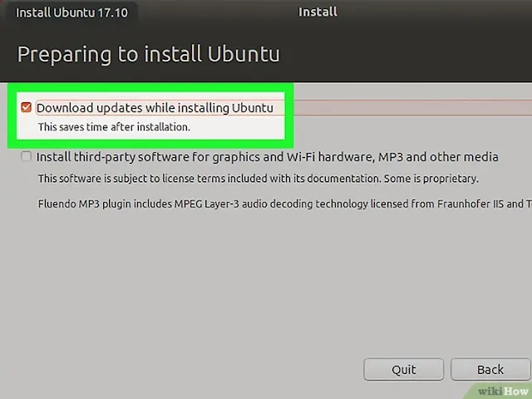Image resolution: width=532 pixels, height=399 pixels.
Task: Uncheck the Download updates checkbox box
Action: click(26, 107)
